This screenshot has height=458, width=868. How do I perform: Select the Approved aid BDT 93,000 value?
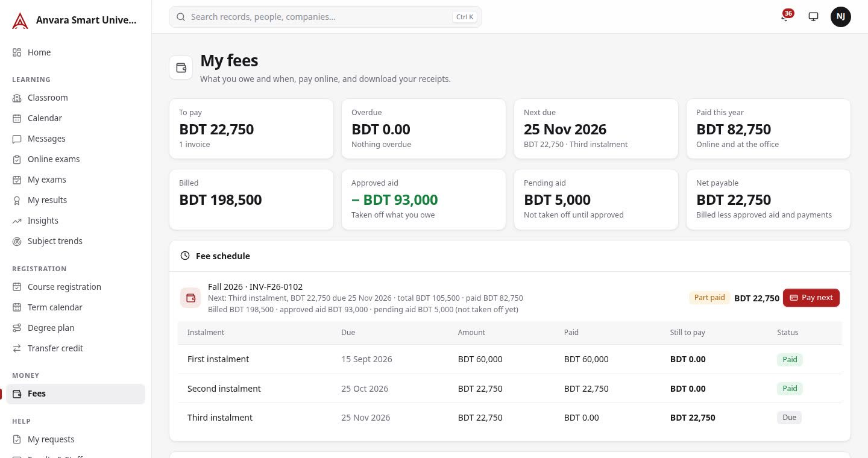(395, 200)
